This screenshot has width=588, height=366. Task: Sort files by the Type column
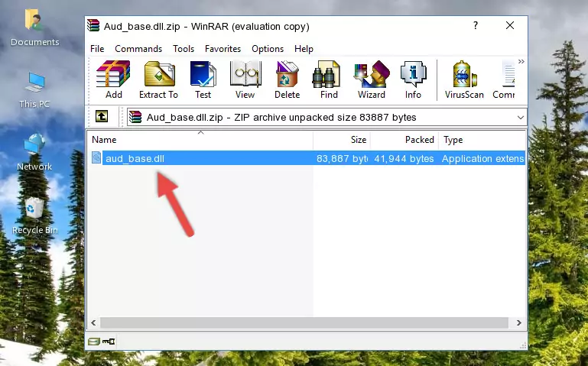[x=482, y=140]
